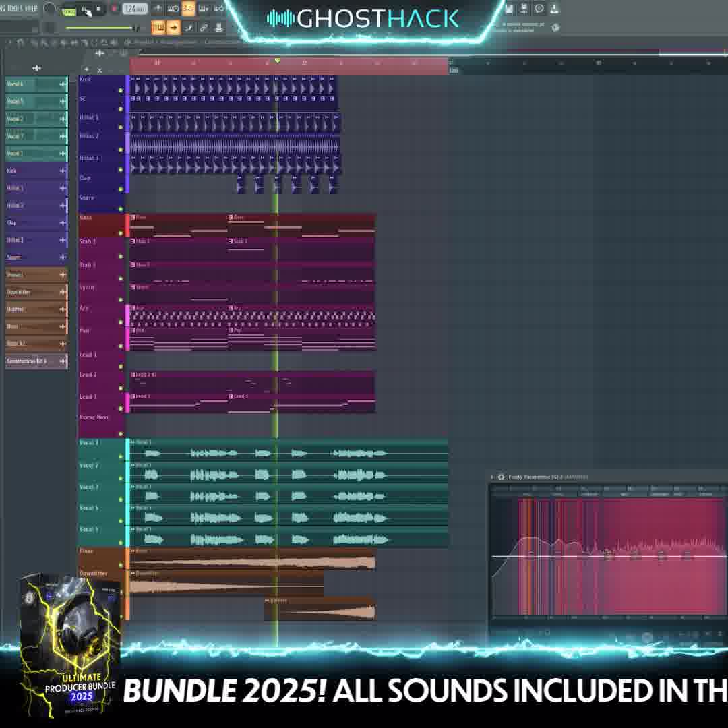Image resolution: width=728 pixels, height=728 pixels.
Task: Open the first Lead 3 clip's menu in the playlist
Action: pos(133,396)
